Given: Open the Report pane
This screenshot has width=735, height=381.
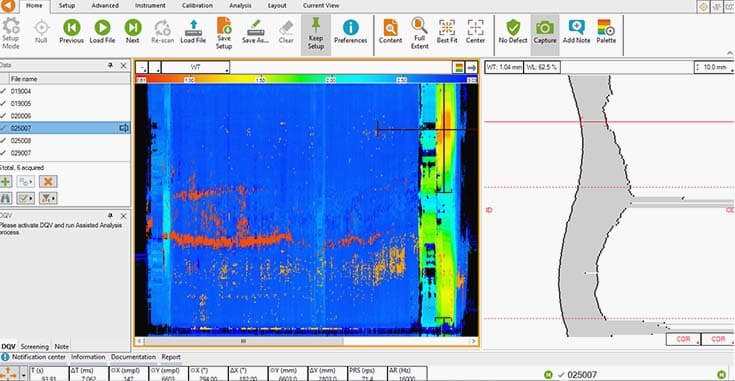Looking at the screenshot, I should point(171,357).
